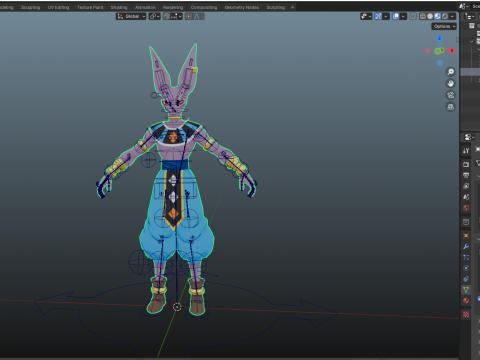480x360 pixels.
Task: Switch perspective/orthographic with grid icon
Action: (x=451, y=107)
